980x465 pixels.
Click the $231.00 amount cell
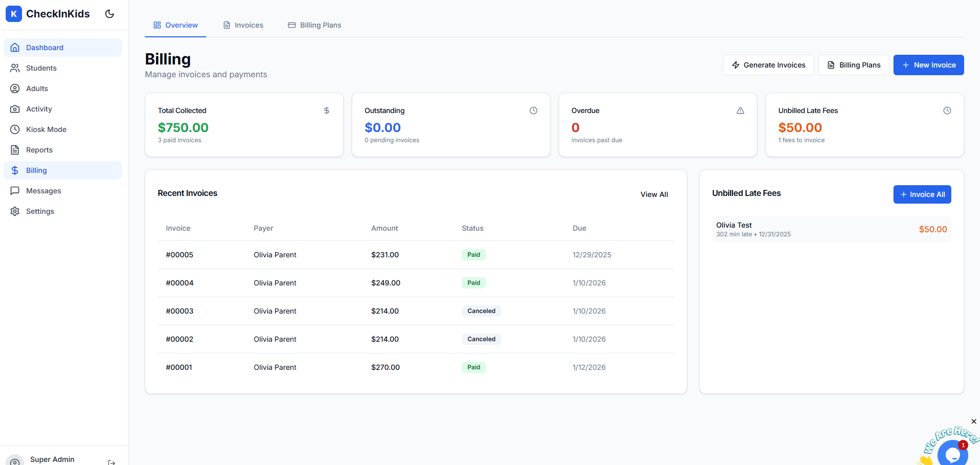click(x=385, y=255)
